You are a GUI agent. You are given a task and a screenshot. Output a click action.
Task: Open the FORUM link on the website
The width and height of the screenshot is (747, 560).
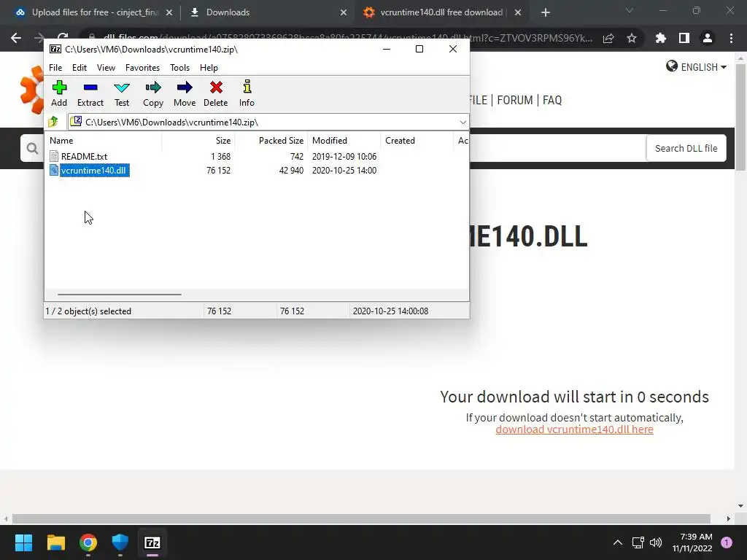(x=514, y=100)
